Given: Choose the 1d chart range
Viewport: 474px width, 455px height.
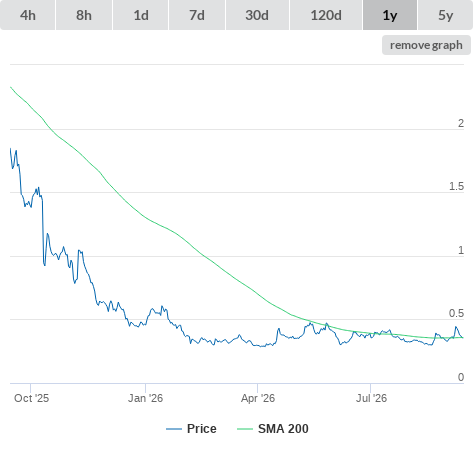Looking at the screenshot, I should click(141, 15).
